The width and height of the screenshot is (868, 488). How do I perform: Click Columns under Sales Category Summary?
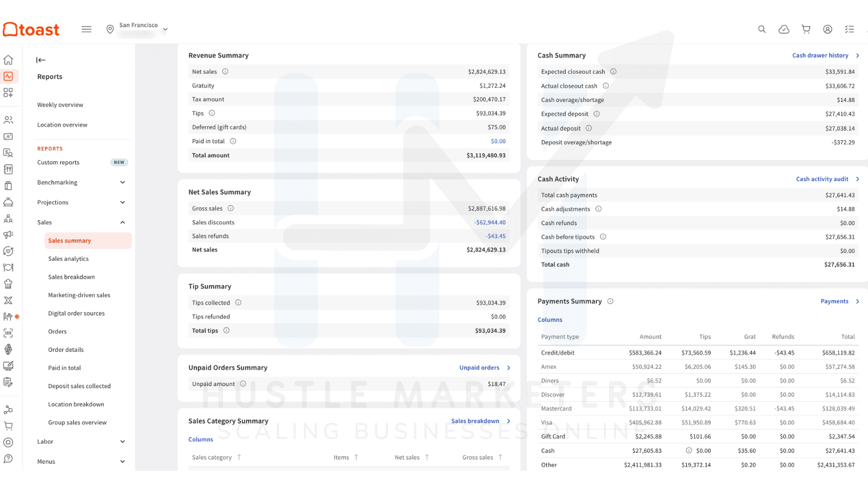201,440
